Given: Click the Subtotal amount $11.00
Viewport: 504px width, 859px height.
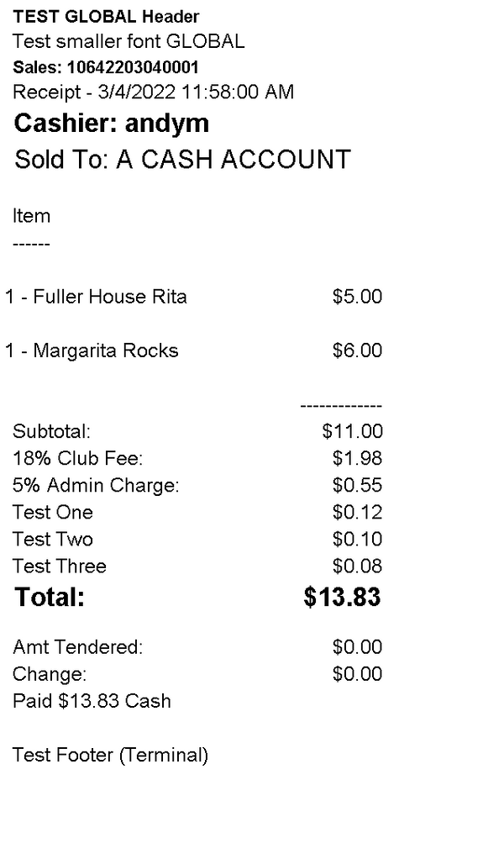Looking at the screenshot, I should coord(352,432).
